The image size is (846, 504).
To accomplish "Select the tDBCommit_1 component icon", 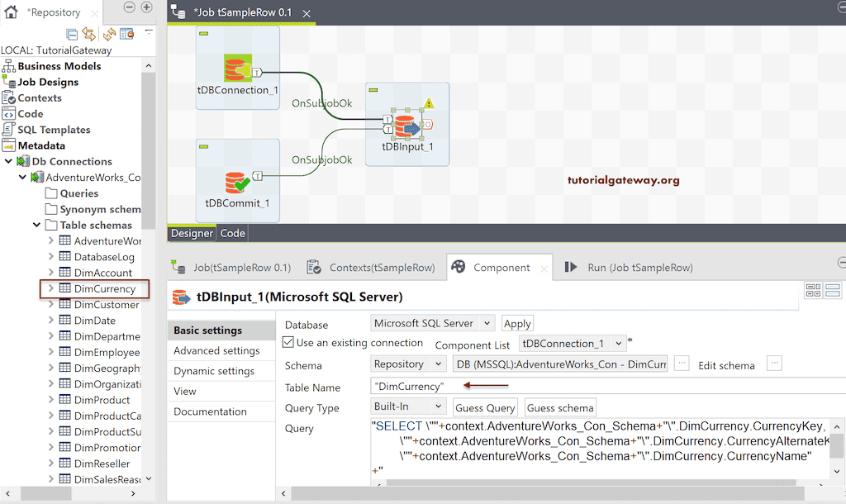I will click(x=237, y=183).
